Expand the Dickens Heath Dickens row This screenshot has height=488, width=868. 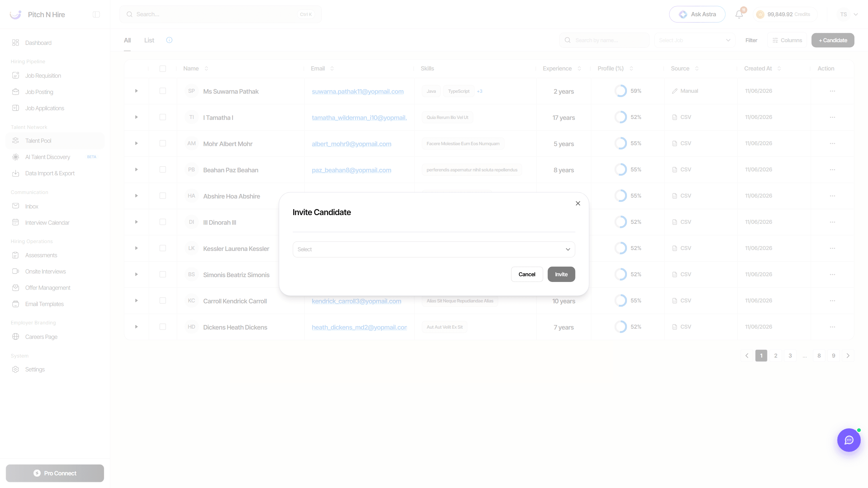point(137,327)
